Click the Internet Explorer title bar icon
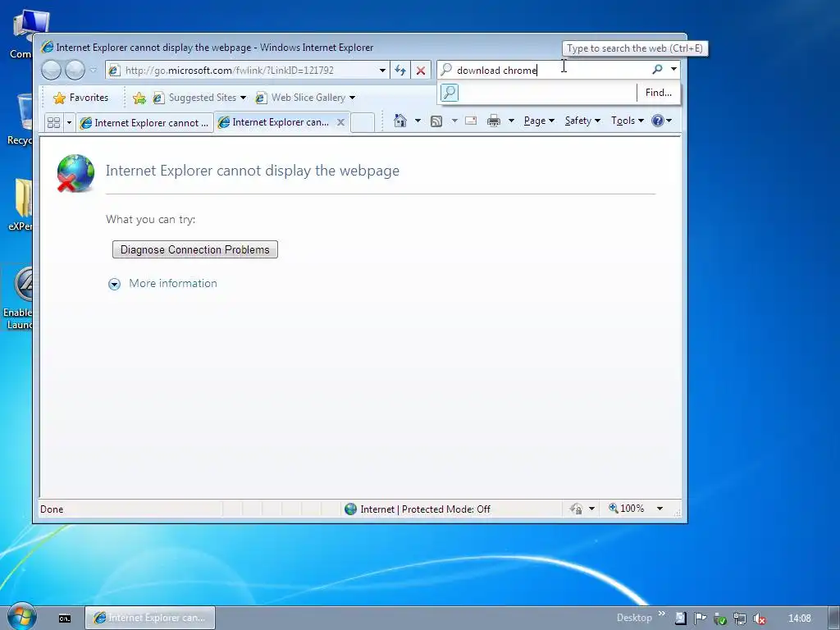Viewport: 840px width, 630px height. tap(47, 47)
